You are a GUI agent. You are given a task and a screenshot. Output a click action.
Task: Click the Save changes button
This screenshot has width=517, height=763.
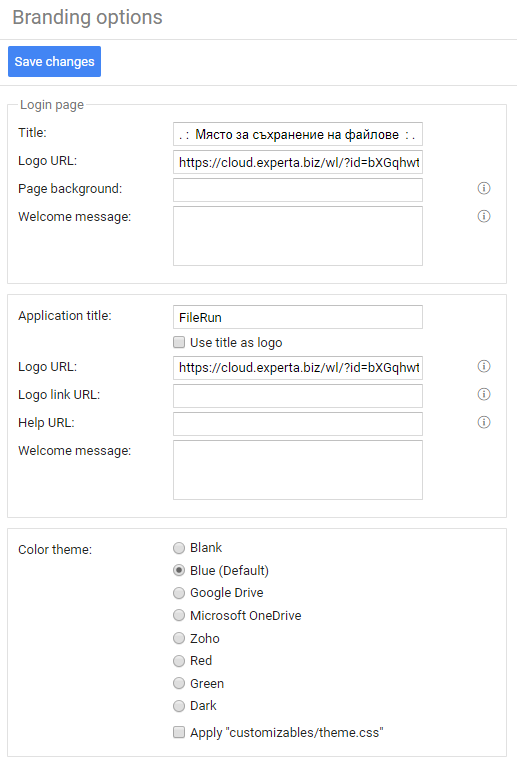(55, 62)
